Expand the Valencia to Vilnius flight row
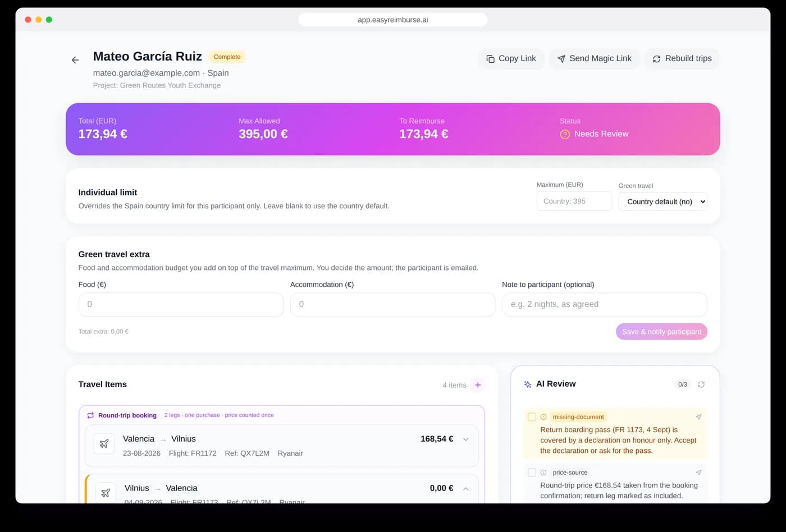 (x=465, y=439)
